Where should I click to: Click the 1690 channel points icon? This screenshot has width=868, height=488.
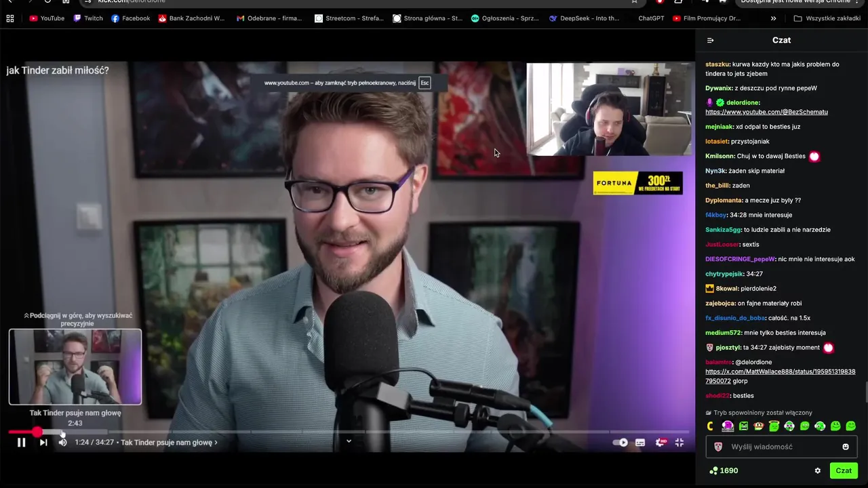[713, 470]
